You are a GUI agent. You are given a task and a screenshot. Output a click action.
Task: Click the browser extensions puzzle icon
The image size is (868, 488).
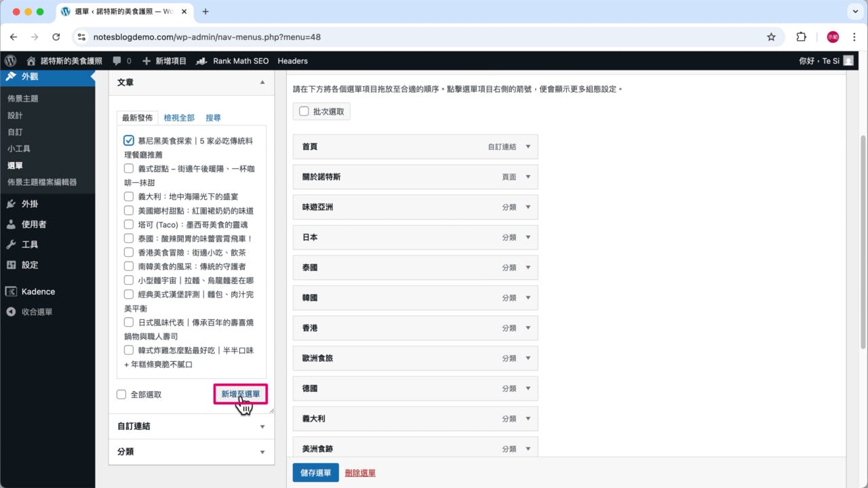[801, 37]
